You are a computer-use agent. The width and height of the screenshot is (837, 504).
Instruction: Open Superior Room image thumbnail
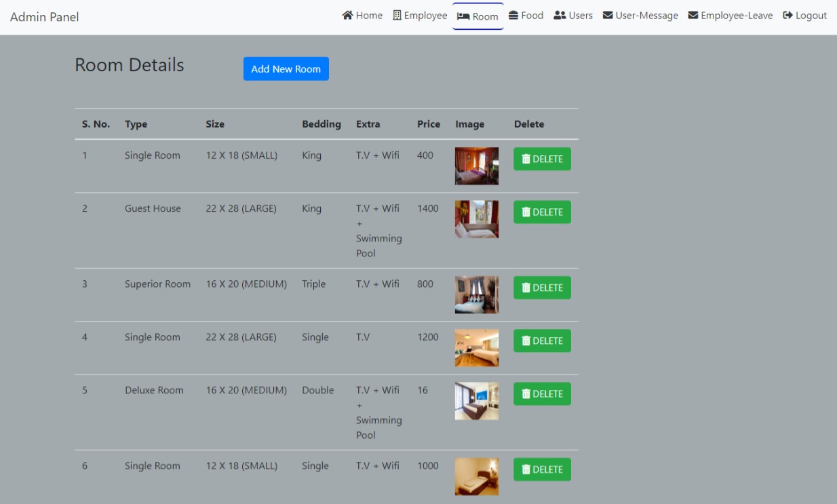[x=477, y=294]
